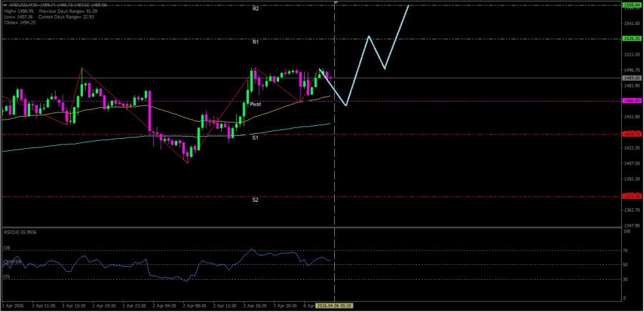Click the 1481.90 price scale value
Screen dimensions: 644x312
(x=632, y=85)
